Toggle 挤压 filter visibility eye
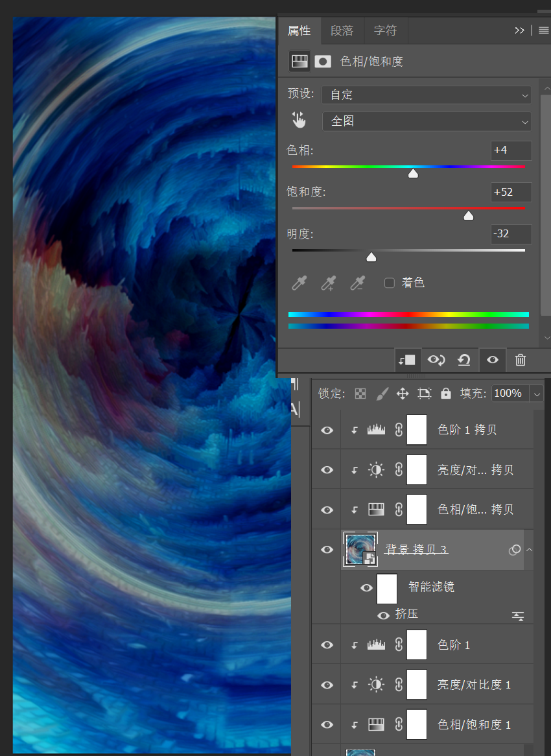This screenshot has width=551, height=756. [383, 616]
